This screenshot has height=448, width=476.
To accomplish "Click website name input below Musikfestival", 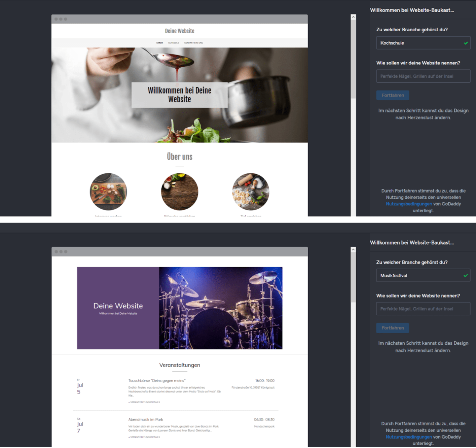I will coord(423,309).
